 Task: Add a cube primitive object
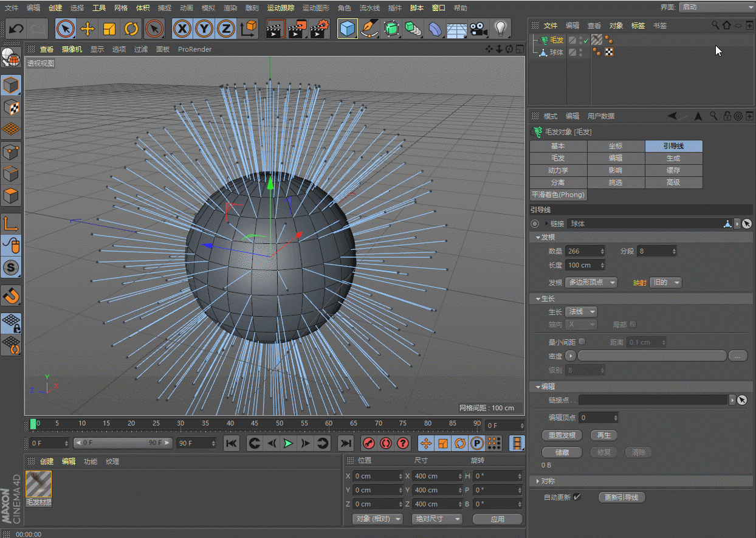(348, 29)
